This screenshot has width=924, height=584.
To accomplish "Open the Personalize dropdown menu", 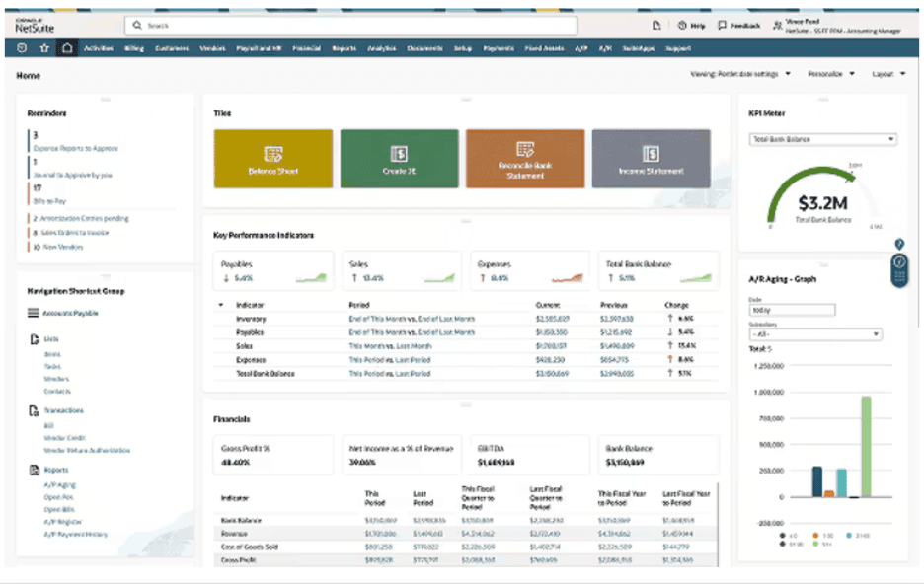I will click(827, 73).
